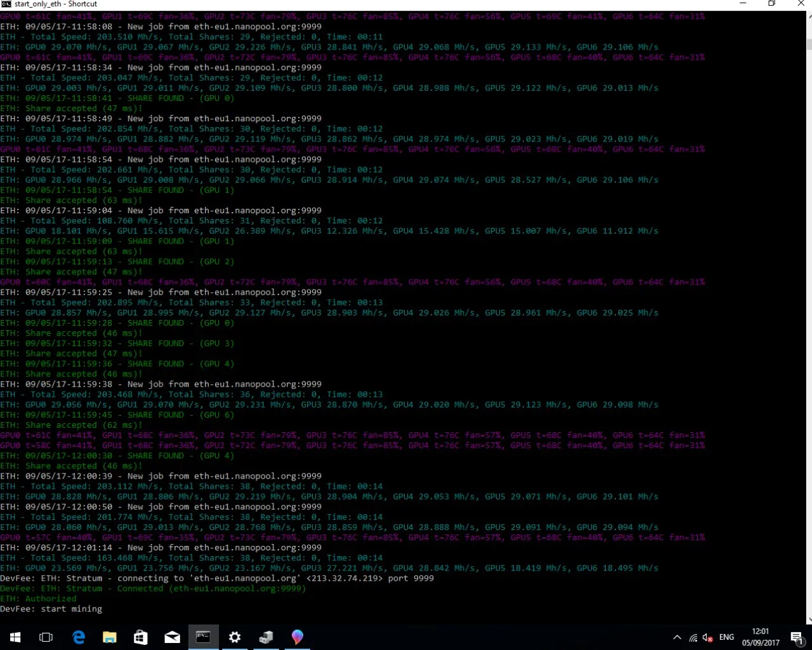This screenshot has width=812, height=650.
Task: Click the 'Total Speed: 202.854 Mh/s' line
Action: tap(192, 129)
